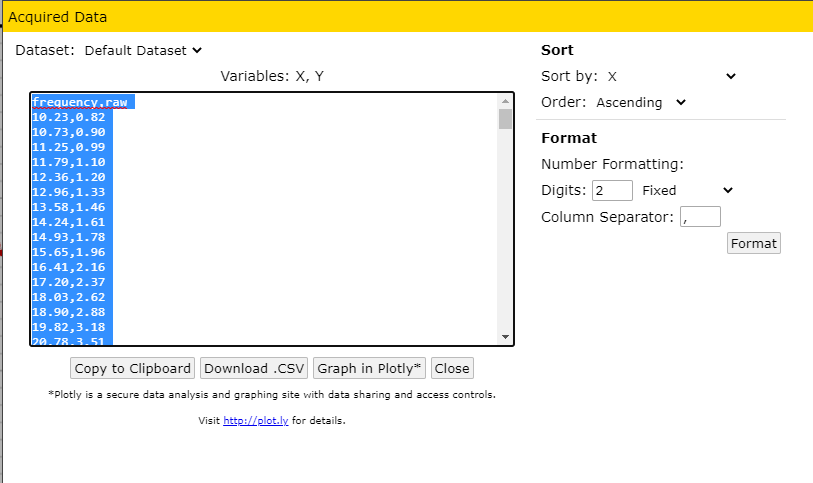Open the Sort by dropdown set to X
The height and width of the screenshot is (483, 813).
coord(671,76)
